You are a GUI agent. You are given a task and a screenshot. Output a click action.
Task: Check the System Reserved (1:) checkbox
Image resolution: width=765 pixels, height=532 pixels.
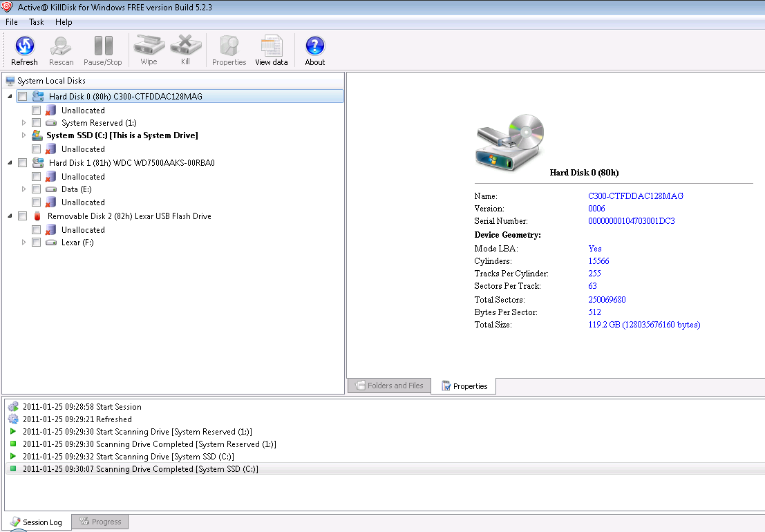tap(36, 123)
